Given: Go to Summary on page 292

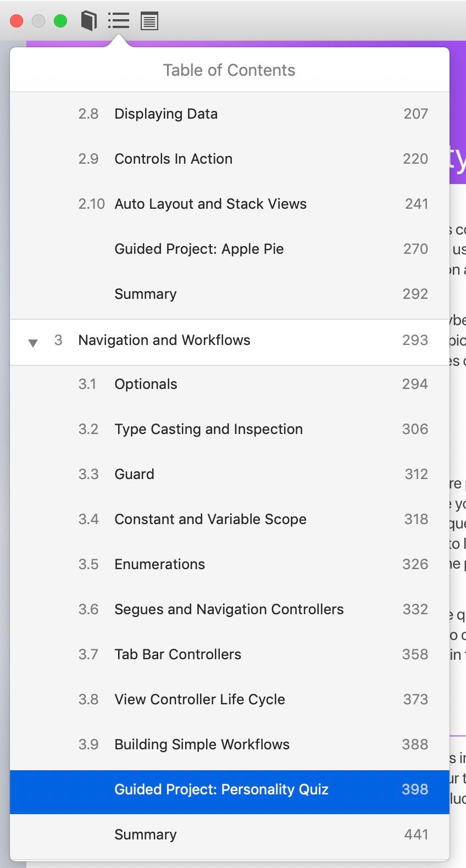Looking at the screenshot, I should [x=230, y=294].
